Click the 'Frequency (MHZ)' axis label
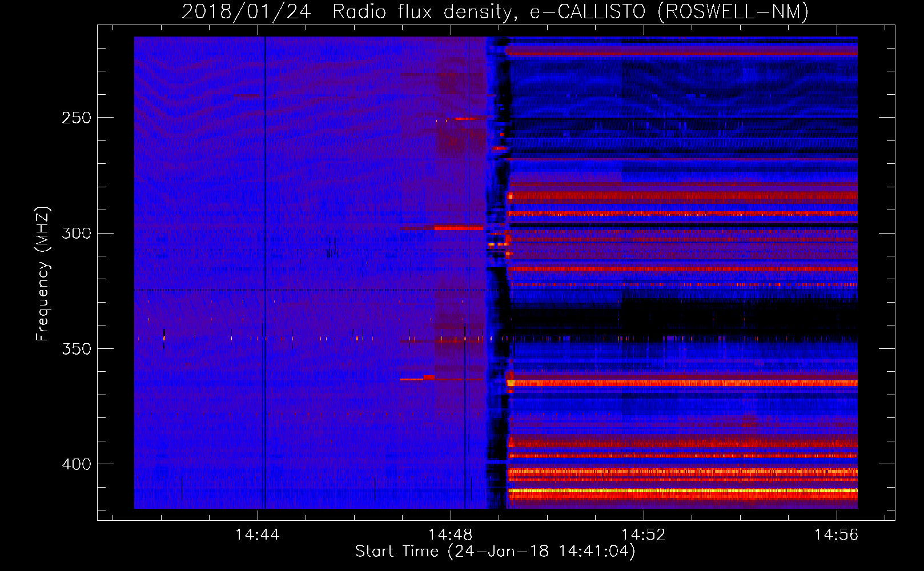Screen dimensions: 924x571 tap(43, 274)
